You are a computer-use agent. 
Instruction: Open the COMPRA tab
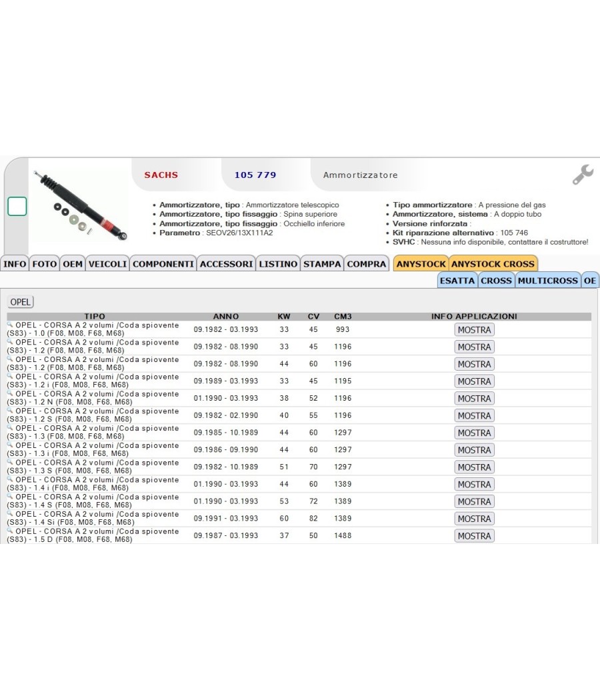(367, 264)
